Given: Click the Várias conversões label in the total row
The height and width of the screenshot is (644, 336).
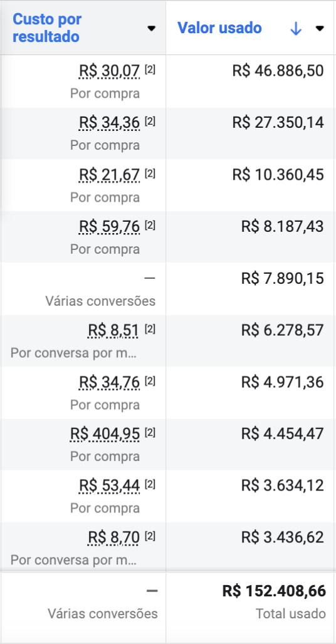Looking at the screenshot, I should coord(103,613).
